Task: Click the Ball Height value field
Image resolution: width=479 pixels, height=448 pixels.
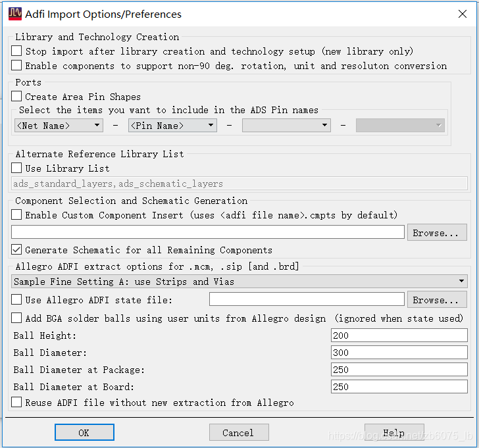Action: click(399, 336)
